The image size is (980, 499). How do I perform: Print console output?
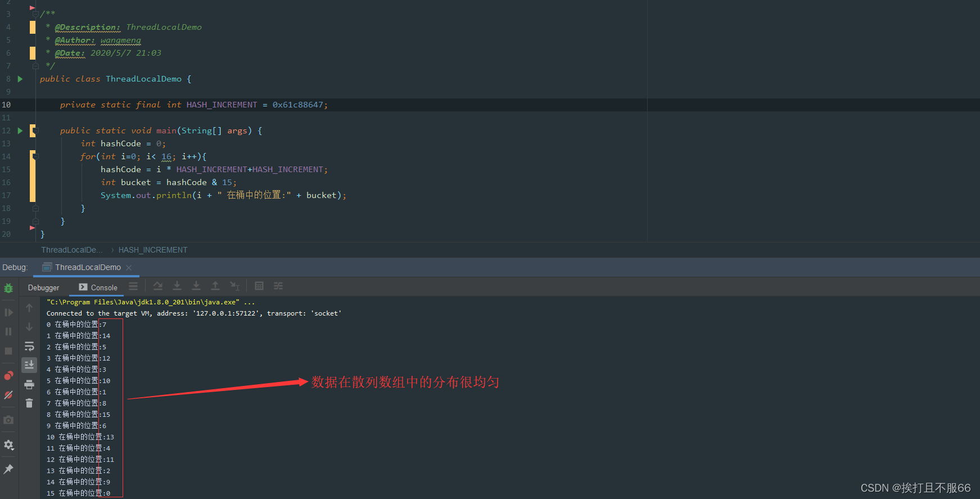click(29, 384)
